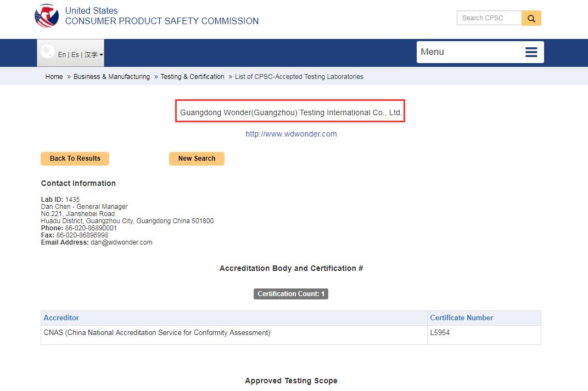588x391 pixels.
Task: Click the United States Consumer Product Safety Commission title
Action: [161, 16]
